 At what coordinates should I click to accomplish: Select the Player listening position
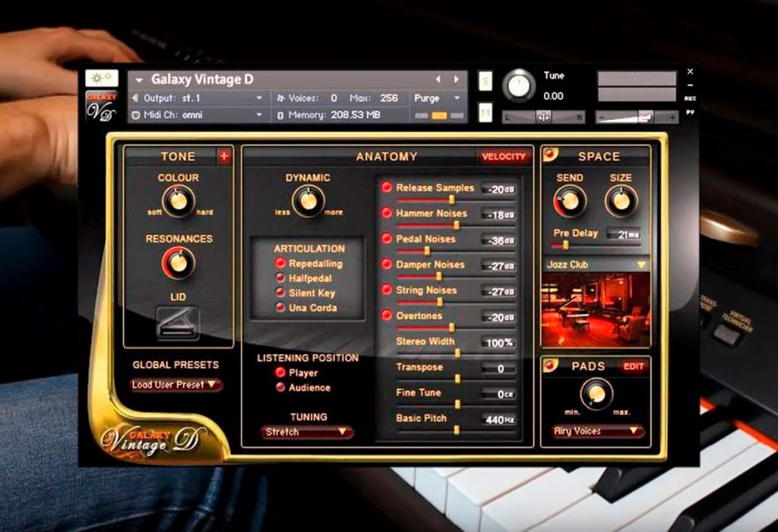[280, 372]
